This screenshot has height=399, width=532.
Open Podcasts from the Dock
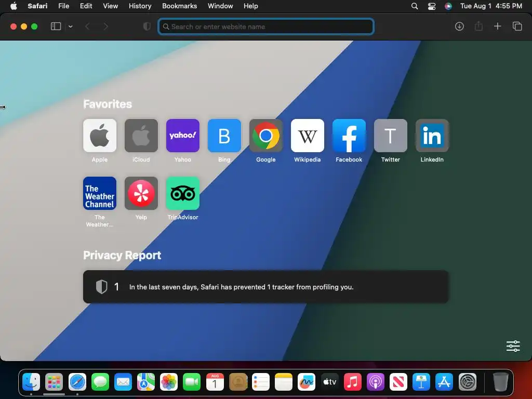tap(375, 382)
